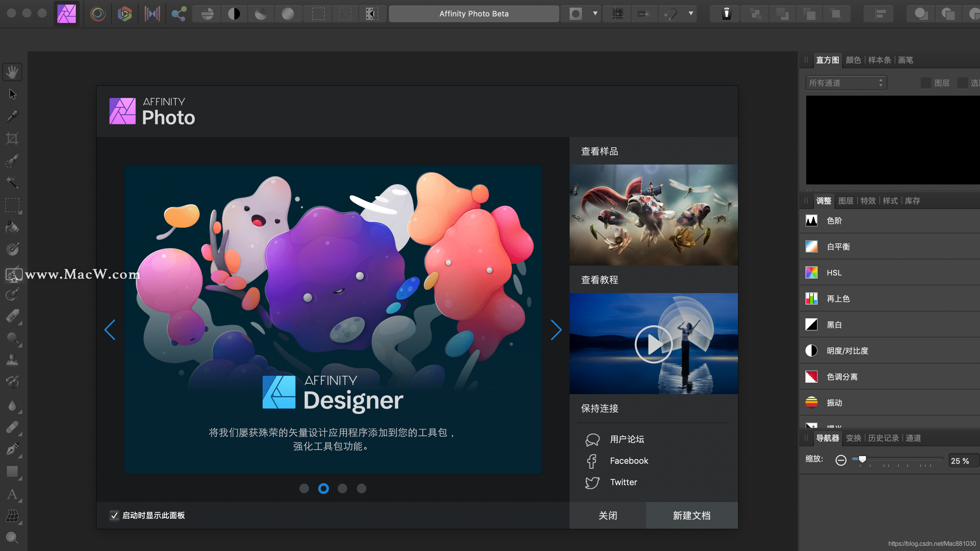The image size is (980, 551).
Task: Select the Zoom magnifier tool
Action: click(x=12, y=538)
